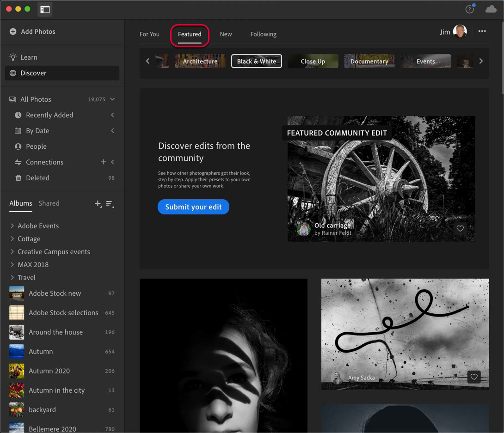Select the Albums tab

tap(20, 203)
